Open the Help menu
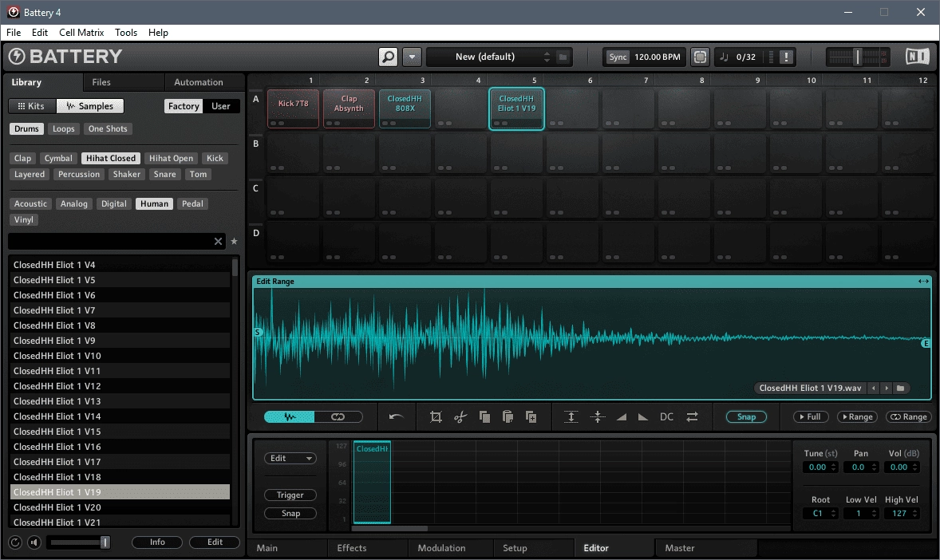Viewport: 940px width, 560px height. tap(158, 33)
